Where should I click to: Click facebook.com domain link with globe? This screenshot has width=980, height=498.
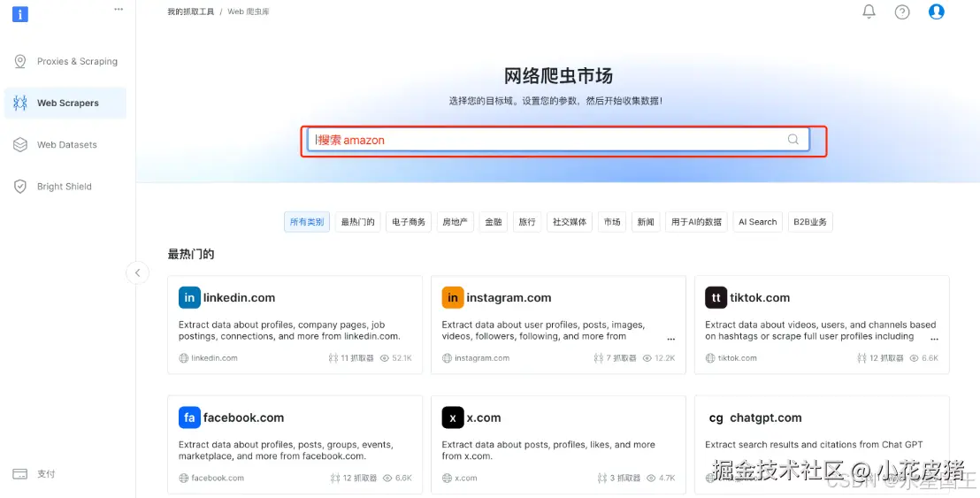point(211,478)
